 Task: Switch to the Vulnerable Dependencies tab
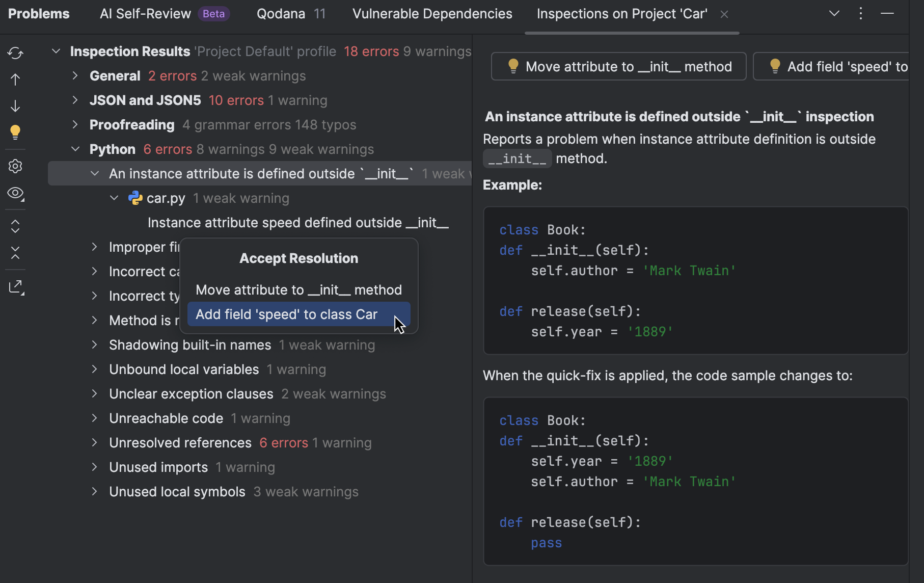pyautogui.click(x=432, y=14)
